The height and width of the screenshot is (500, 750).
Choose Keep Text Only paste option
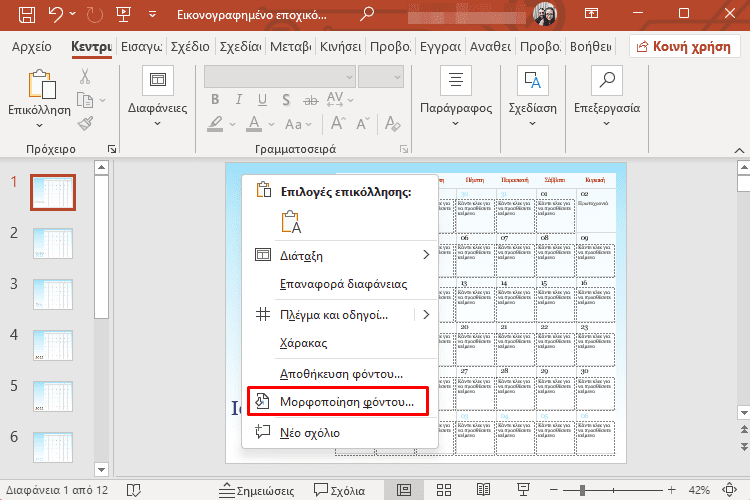tap(291, 222)
